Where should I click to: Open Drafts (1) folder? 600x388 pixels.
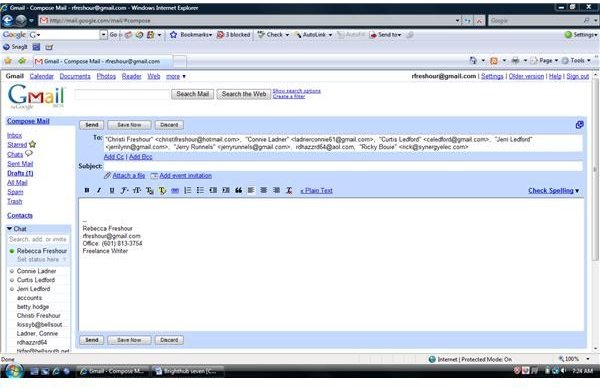pos(20,173)
